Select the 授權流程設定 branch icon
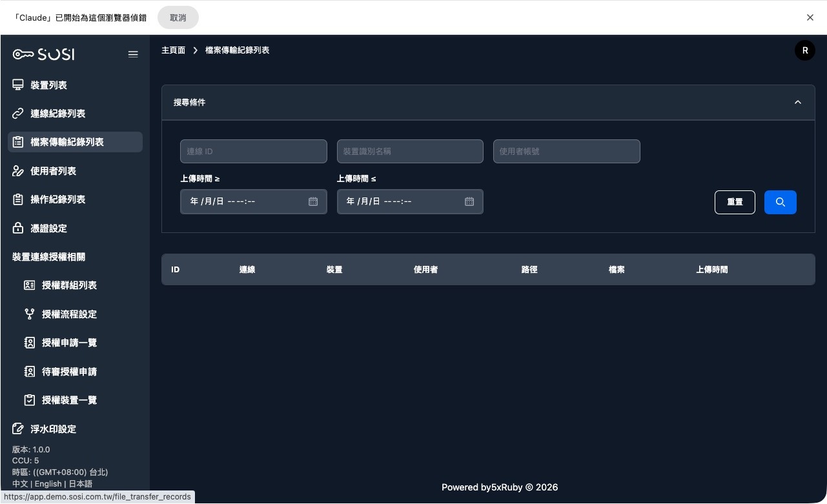Image resolution: width=827 pixels, height=504 pixels. [30, 314]
